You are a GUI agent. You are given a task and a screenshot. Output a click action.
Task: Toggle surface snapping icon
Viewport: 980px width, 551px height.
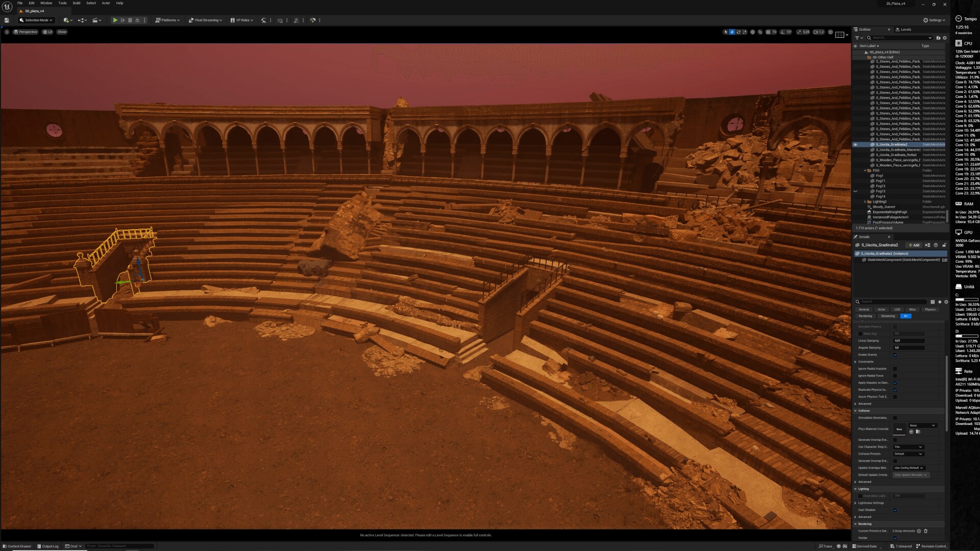click(760, 32)
